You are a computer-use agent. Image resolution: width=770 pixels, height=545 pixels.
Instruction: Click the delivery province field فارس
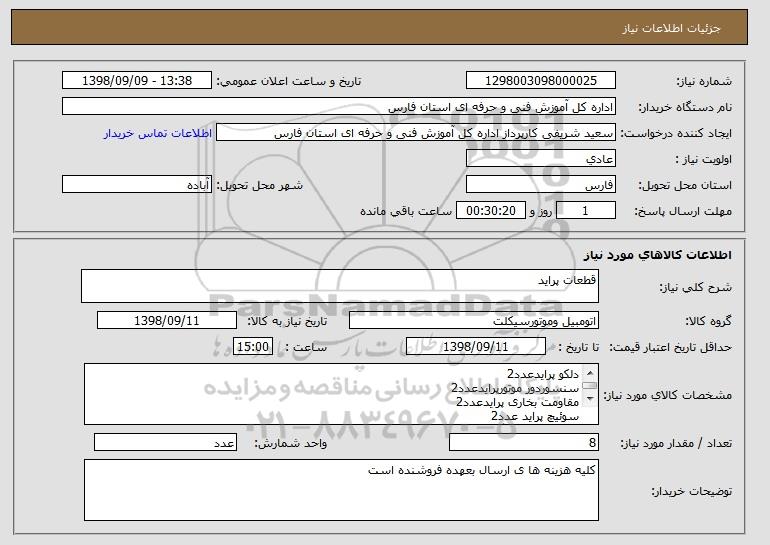click(541, 185)
